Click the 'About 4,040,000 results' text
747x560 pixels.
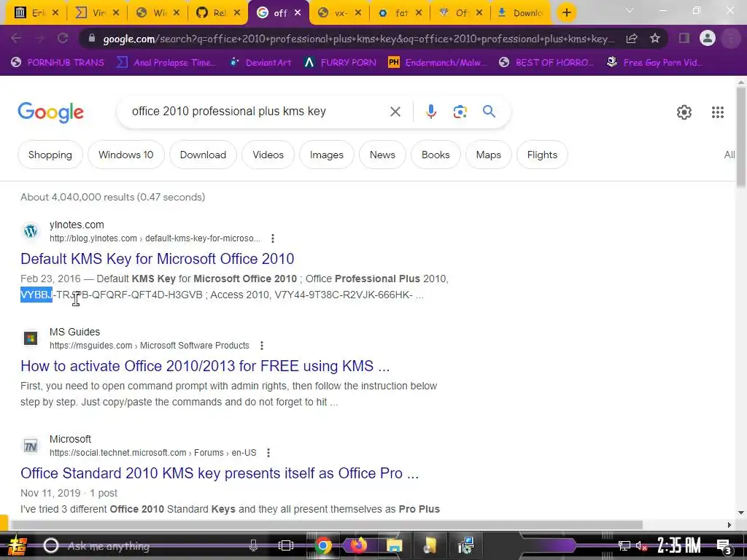pyautogui.click(x=112, y=197)
